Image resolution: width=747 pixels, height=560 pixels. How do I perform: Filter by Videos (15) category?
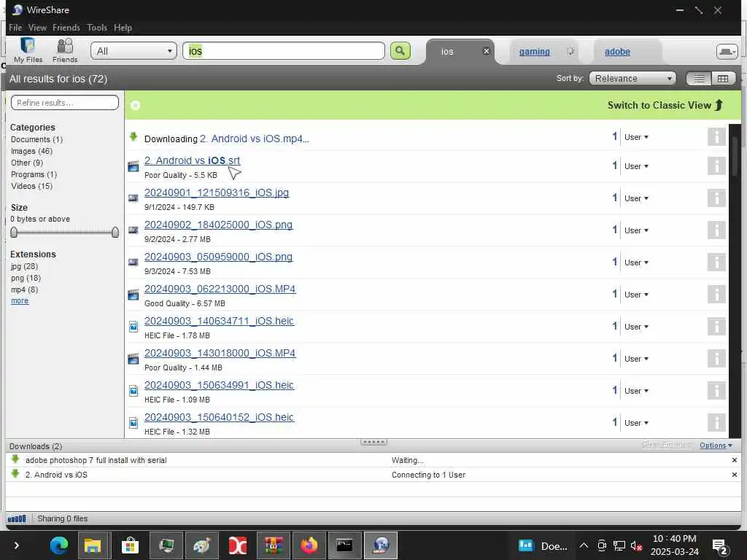pos(31,186)
